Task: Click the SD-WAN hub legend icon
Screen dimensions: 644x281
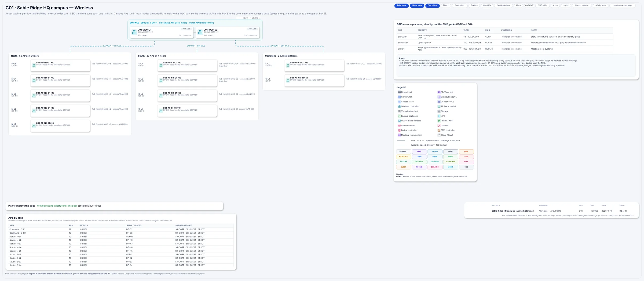Action: coord(439,92)
